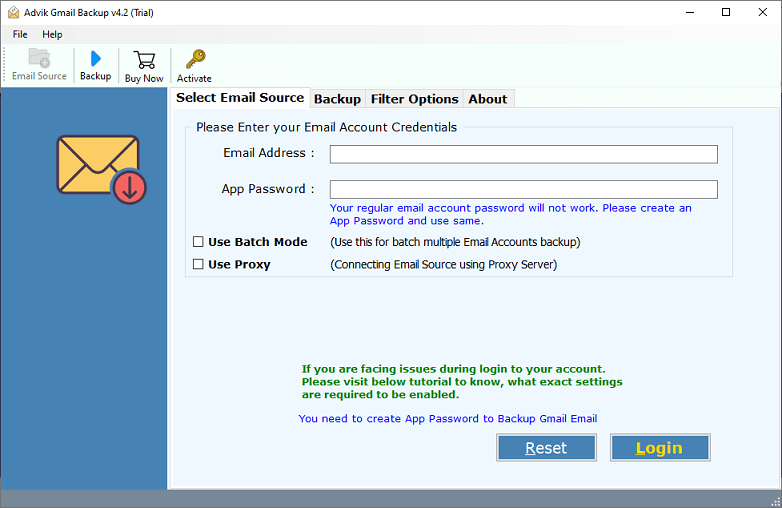Screen dimensions: 782x508
Task: Open the create App Password tutorial link
Action: point(448,419)
